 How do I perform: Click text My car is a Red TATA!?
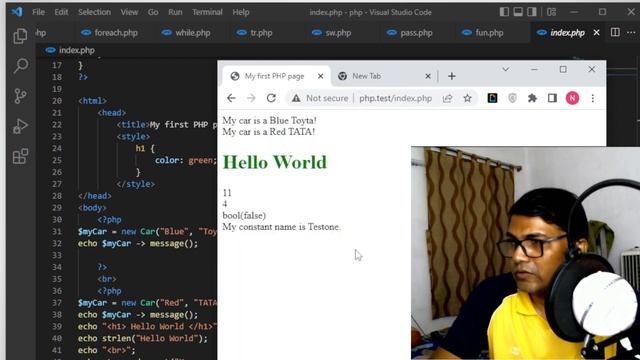[269, 132]
